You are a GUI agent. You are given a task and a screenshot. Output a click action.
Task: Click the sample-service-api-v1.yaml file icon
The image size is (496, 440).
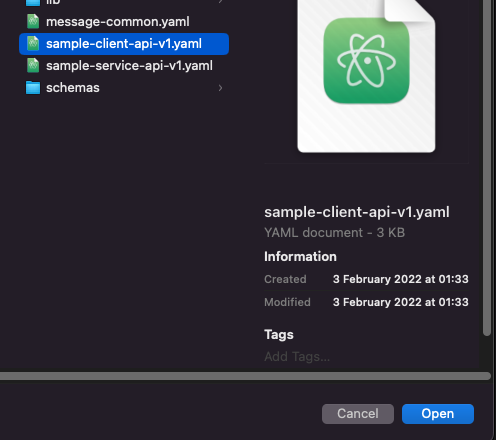tap(33, 66)
